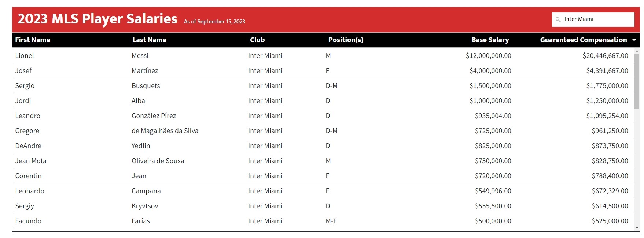Select Facundo Farías' M-F position cell
This screenshot has height=238, width=644.
(x=331, y=221)
